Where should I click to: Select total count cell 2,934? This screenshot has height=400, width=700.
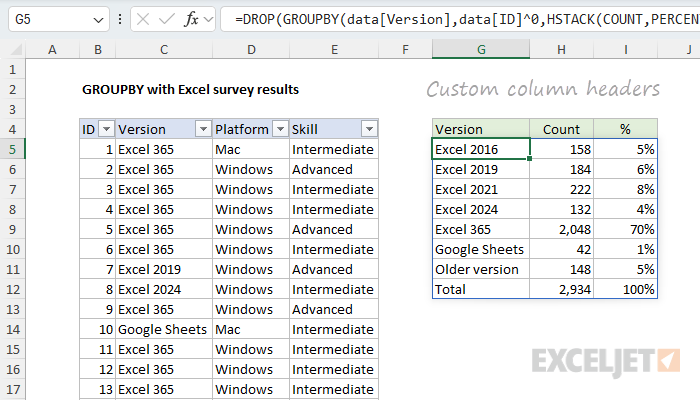[562, 289]
